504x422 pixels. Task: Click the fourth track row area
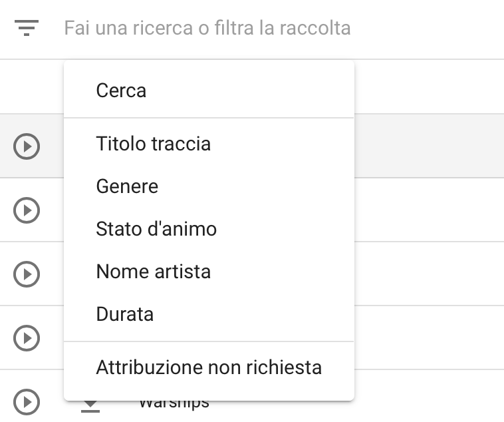[429, 338]
